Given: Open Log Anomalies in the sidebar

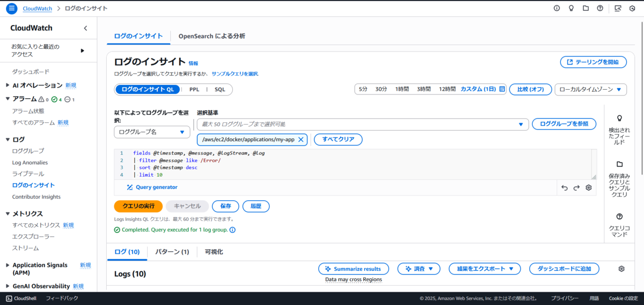Looking at the screenshot, I should pyautogui.click(x=30, y=162).
